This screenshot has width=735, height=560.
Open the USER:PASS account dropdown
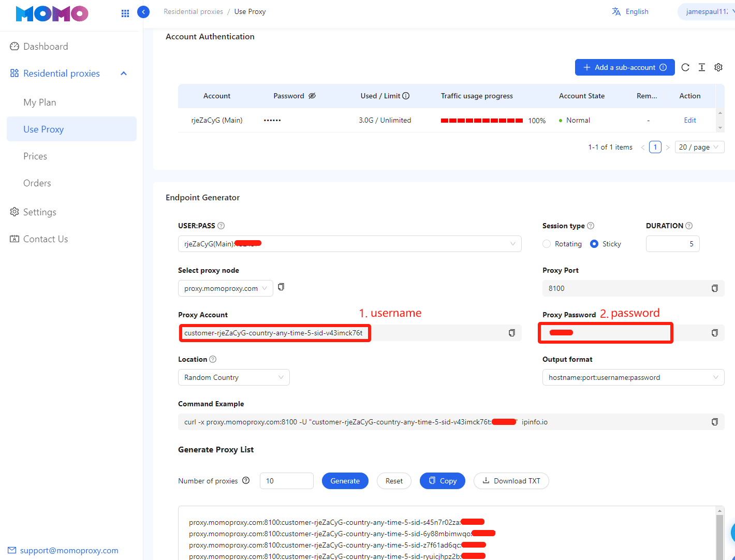[x=350, y=244]
